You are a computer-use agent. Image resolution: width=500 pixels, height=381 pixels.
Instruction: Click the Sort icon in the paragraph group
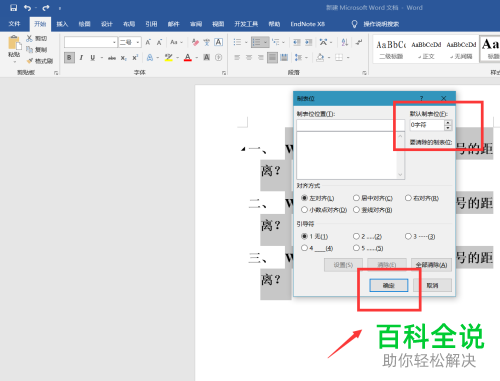point(345,42)
